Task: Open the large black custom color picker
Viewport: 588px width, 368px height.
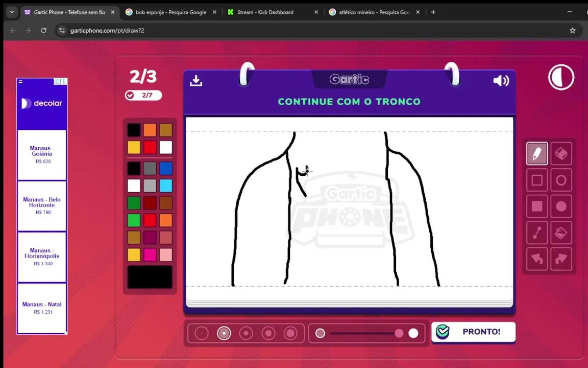Action: point(150,277)
